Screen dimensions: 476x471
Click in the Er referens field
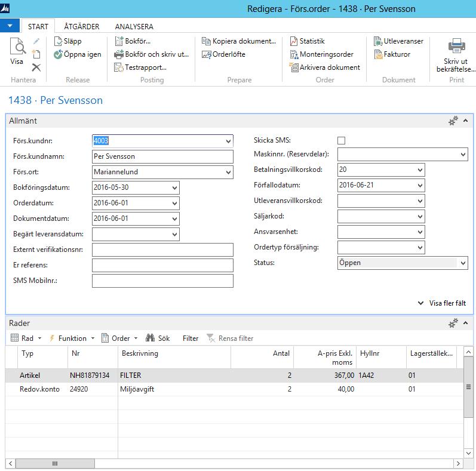[162, 265]
